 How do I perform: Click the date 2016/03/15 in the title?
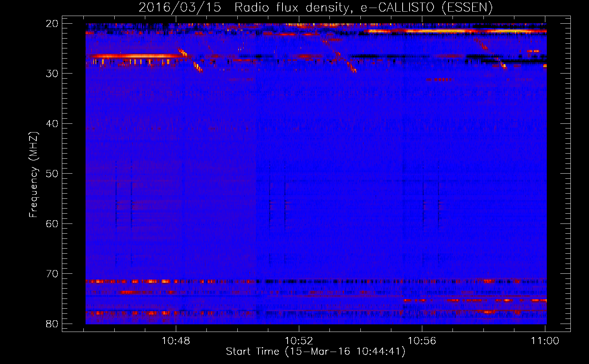180,7
